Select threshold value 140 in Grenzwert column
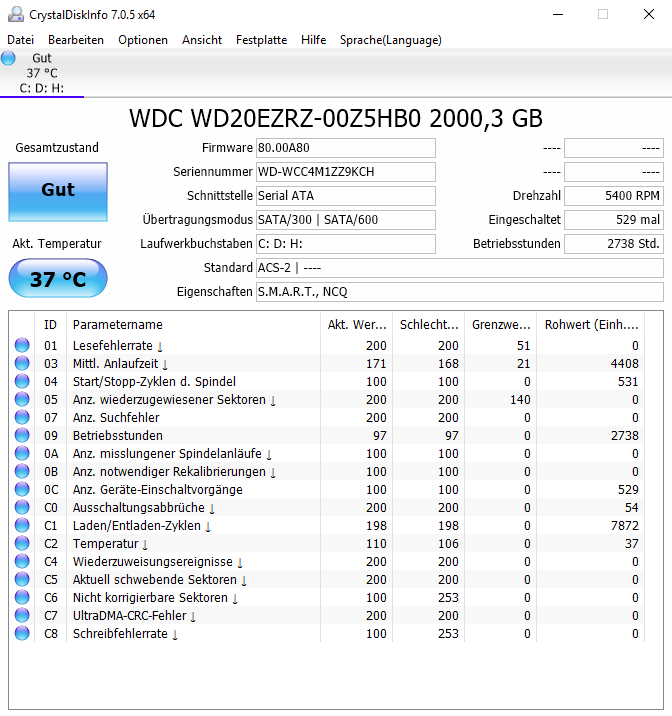Screen dimensions: 672x716 click(x=520, y=400)
